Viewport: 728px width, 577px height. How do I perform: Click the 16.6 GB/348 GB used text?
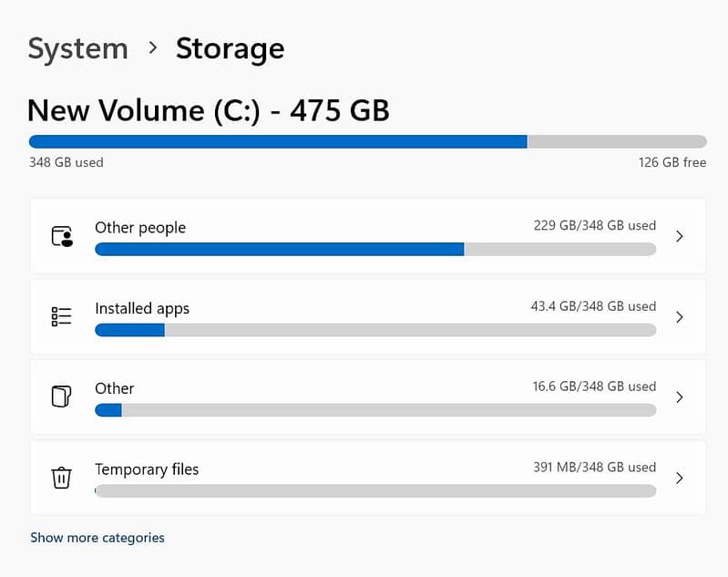(594, 386)
